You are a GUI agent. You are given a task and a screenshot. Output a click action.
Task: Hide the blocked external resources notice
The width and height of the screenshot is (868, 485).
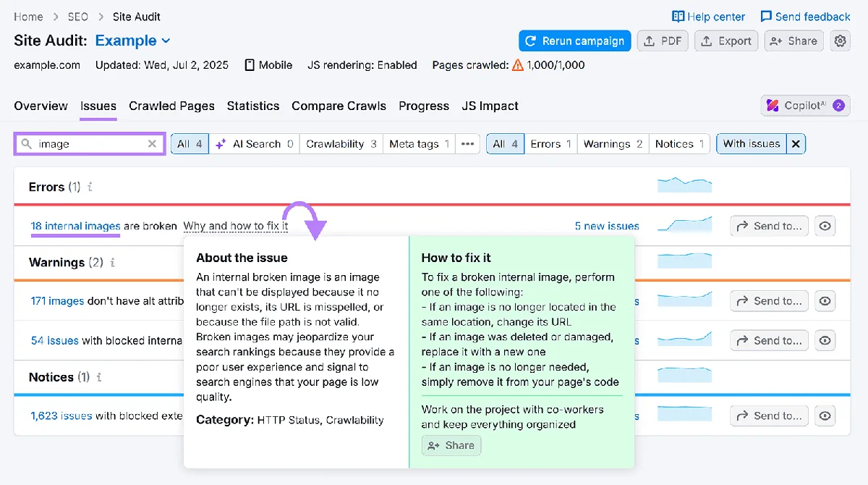tap(825, 416)
